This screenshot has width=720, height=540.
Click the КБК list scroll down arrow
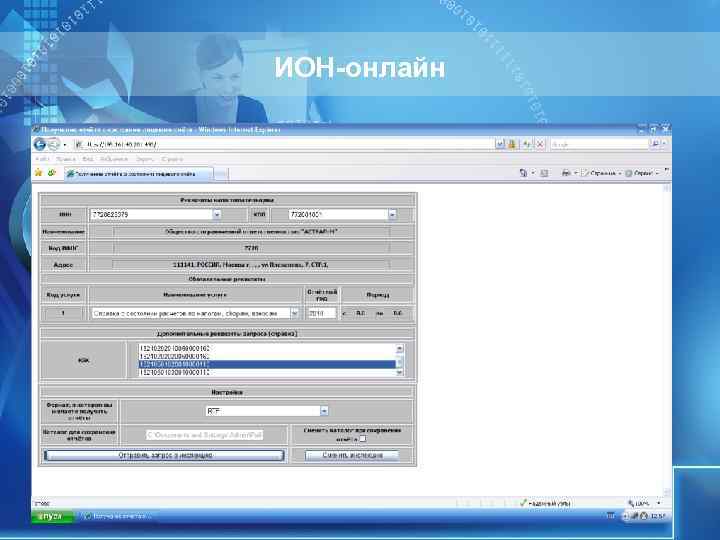pos(399,372)
